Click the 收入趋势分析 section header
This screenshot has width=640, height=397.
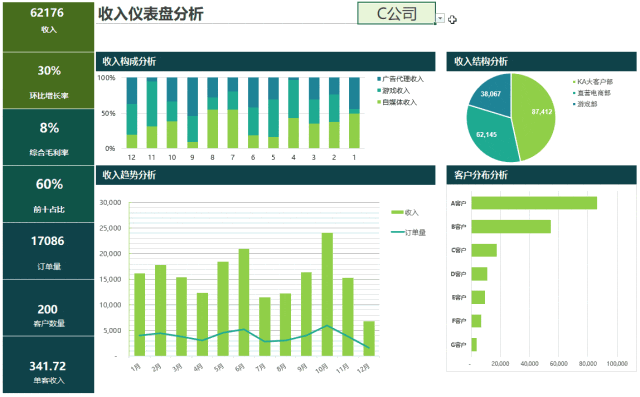click(x=265, y=175)
